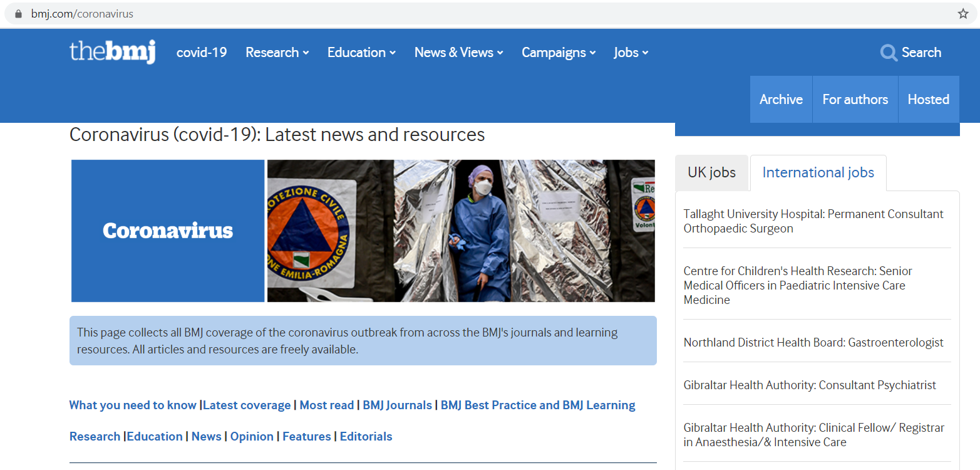This screenshot has width=980, height=470.
Task: Bookmark this page with the star icon
Action: tap(963, 13)
